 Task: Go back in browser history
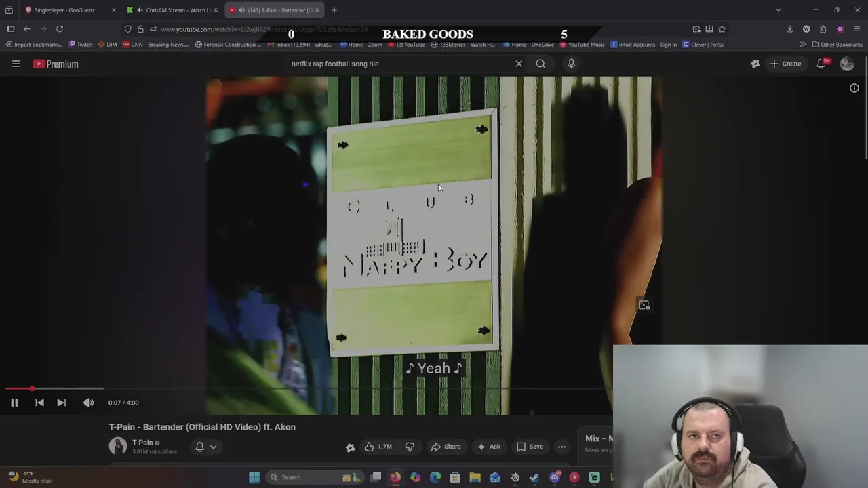pyautogui.click(x=26, y=29)
